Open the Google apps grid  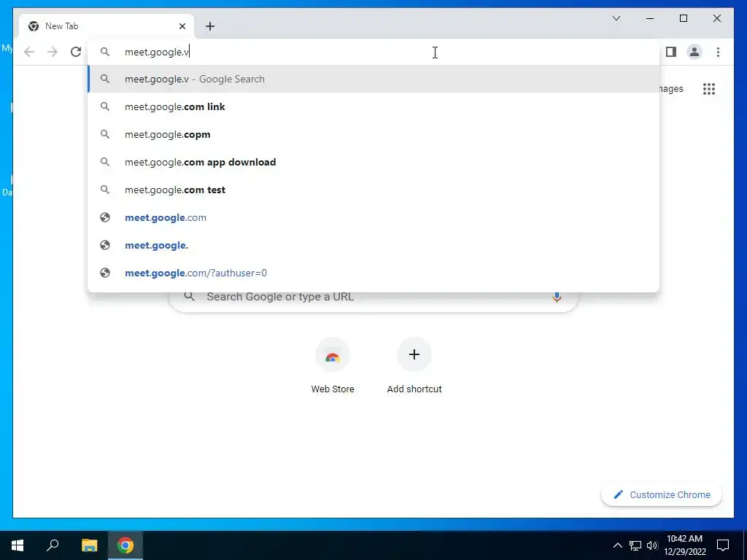point(709,88)
